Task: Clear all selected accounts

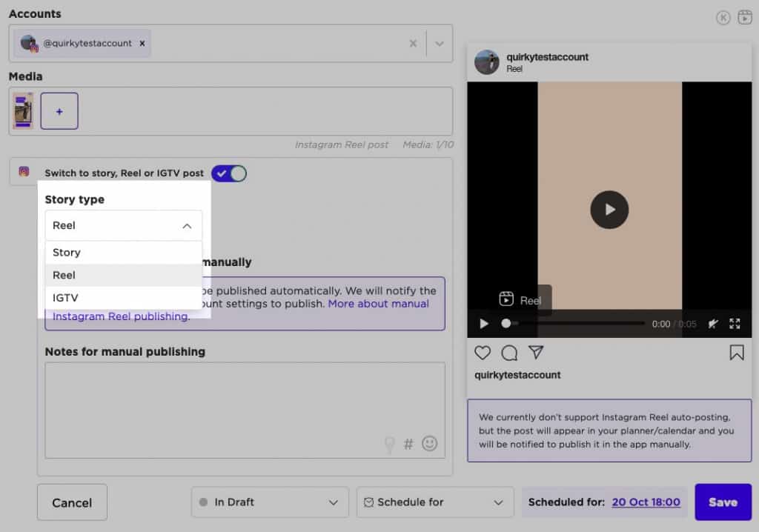Action: [413, 44]
